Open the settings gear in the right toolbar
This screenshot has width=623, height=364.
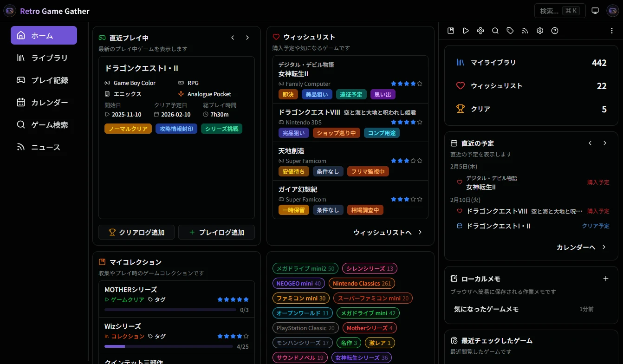pyautogui.click(x=540, y=31)
